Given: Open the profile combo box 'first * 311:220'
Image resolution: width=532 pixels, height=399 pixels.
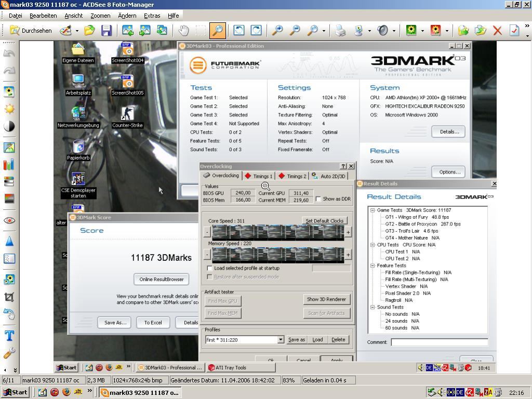Looking at the screenshot, I should click(245, 340).
